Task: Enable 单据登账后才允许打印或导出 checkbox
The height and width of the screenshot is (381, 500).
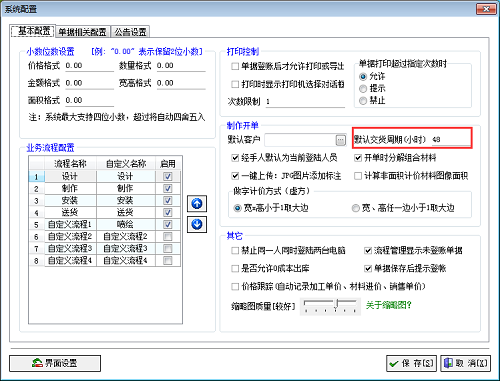Action: [x=235, y=66]
